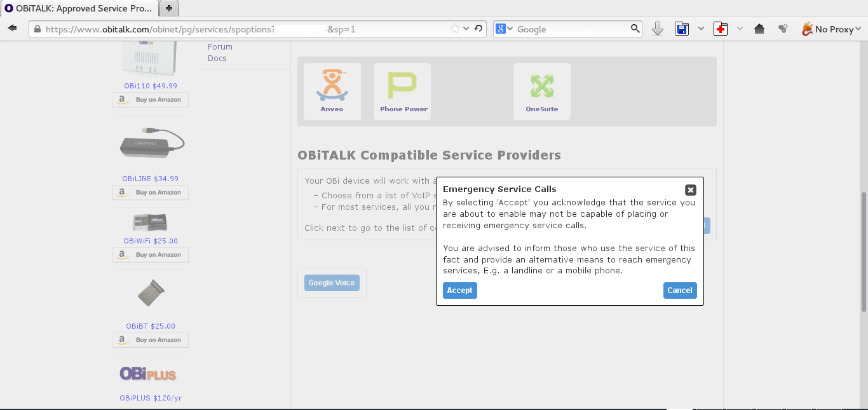Click the OBiPLUS logo

(x=148, y=373)
